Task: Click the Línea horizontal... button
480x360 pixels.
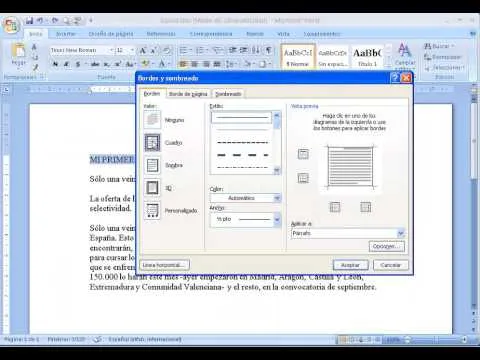Action: tap(165, 265)
